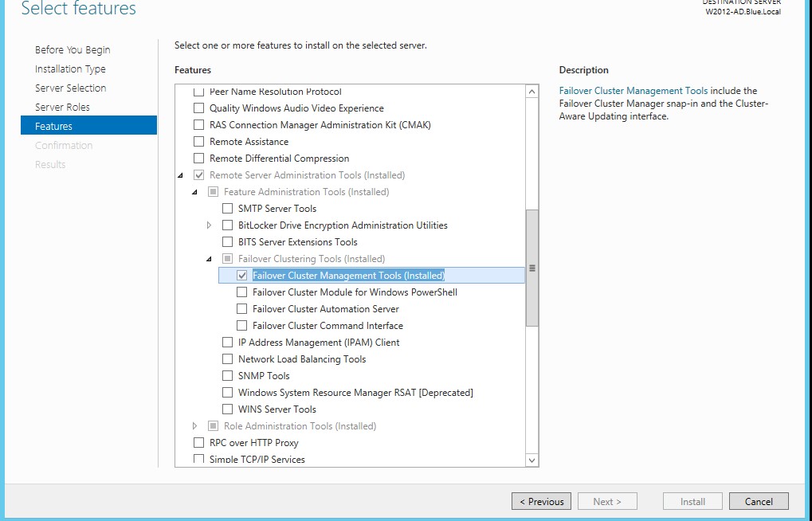Enable Remote Differential Compression
The height and width of the screenshot is (521, 812).
[198, 158]
